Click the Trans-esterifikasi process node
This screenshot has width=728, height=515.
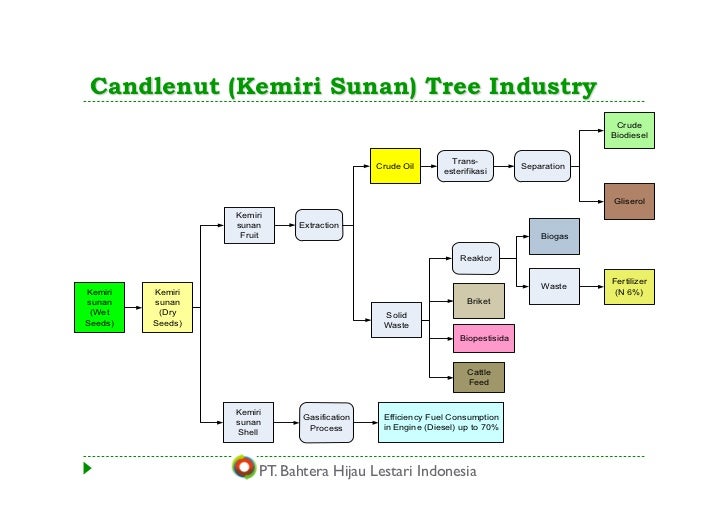pyautogui.click(x=465, y=166)
